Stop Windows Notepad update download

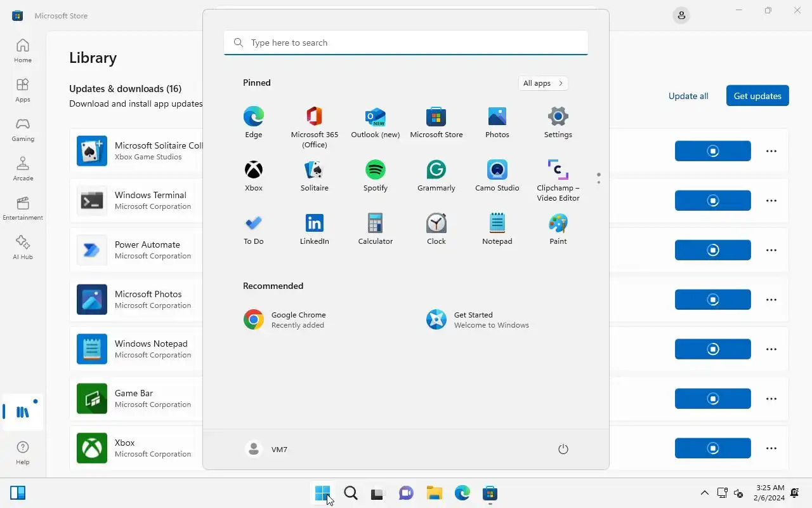click(713, 349)
